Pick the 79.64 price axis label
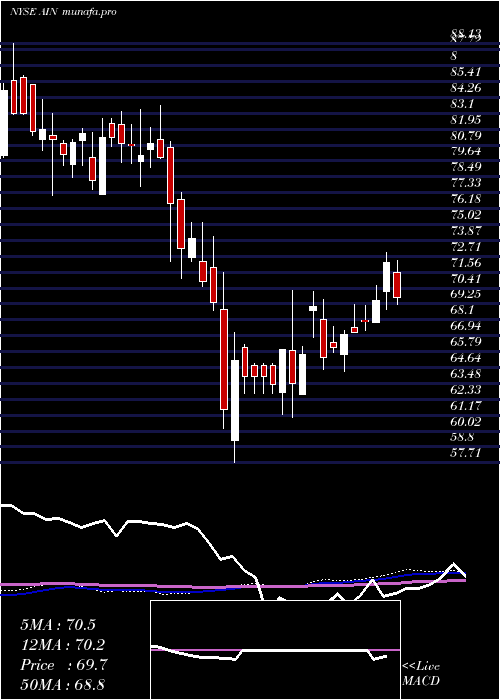 467,151
